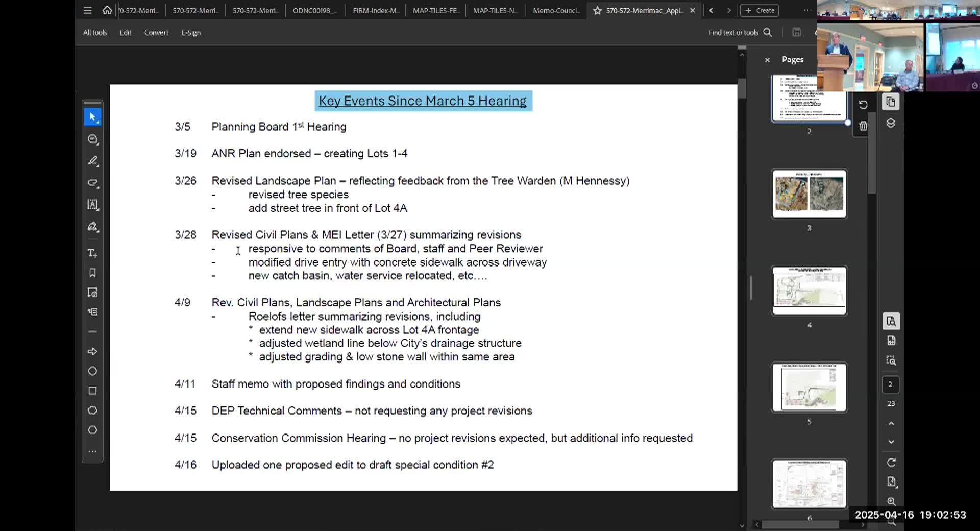The height and width of the screenshot is (531, 980).
Task: Click the document properties page icon
Action: click(891, 482)
